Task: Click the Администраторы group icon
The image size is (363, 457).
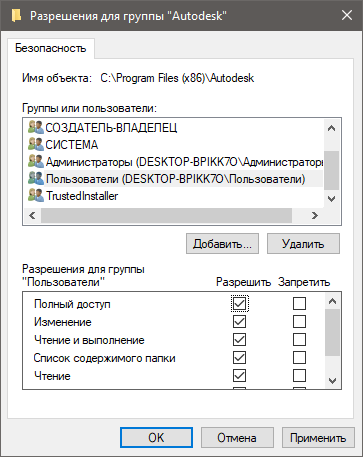Action: point(36,162)
